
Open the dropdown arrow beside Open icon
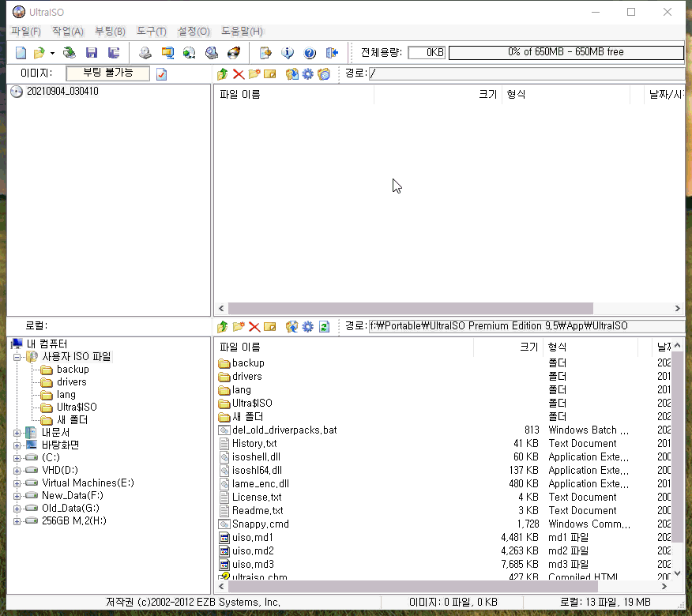(52, 54)
